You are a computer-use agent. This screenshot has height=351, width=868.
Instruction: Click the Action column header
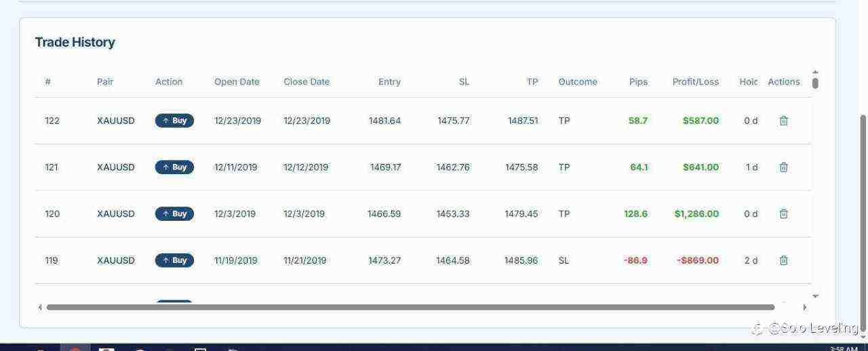[x=169, y=82]
